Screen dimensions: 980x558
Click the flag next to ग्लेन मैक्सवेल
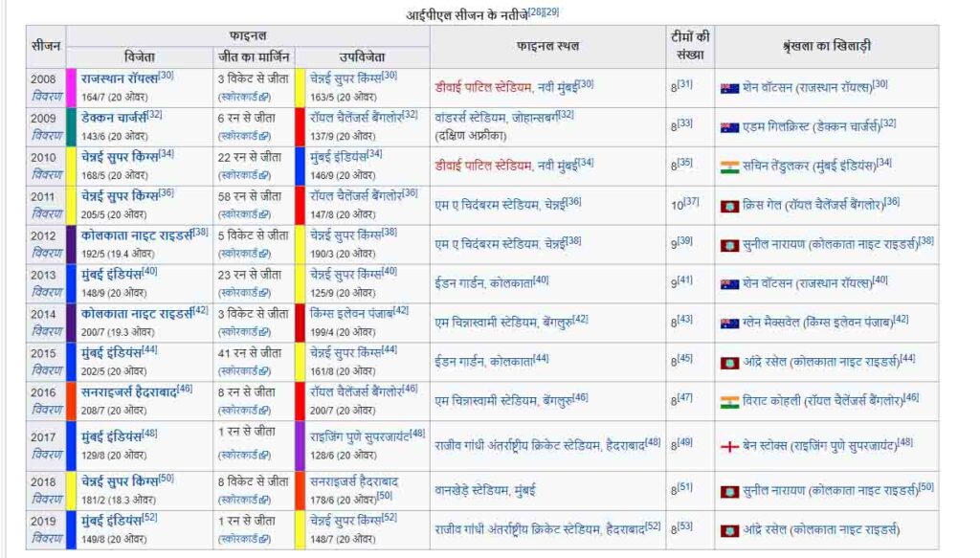coord(729,324)
